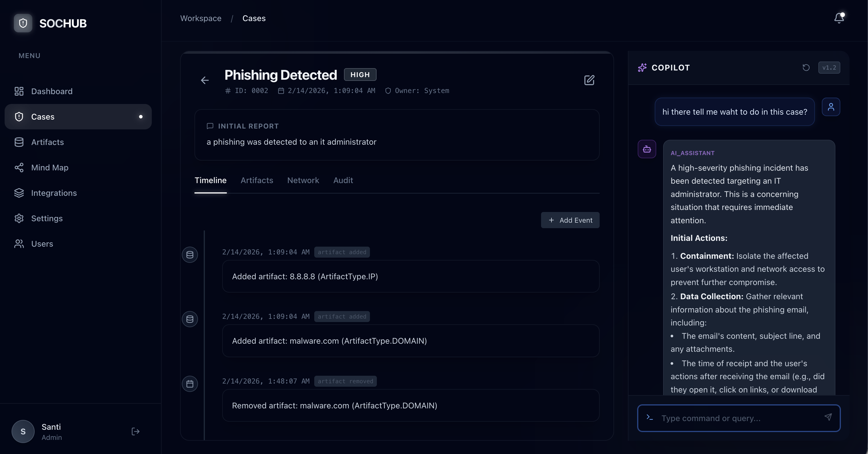Screen dimensions: 868x454
Task: Click the AI assistant robot avatar
Action: (x=647, y=149)
